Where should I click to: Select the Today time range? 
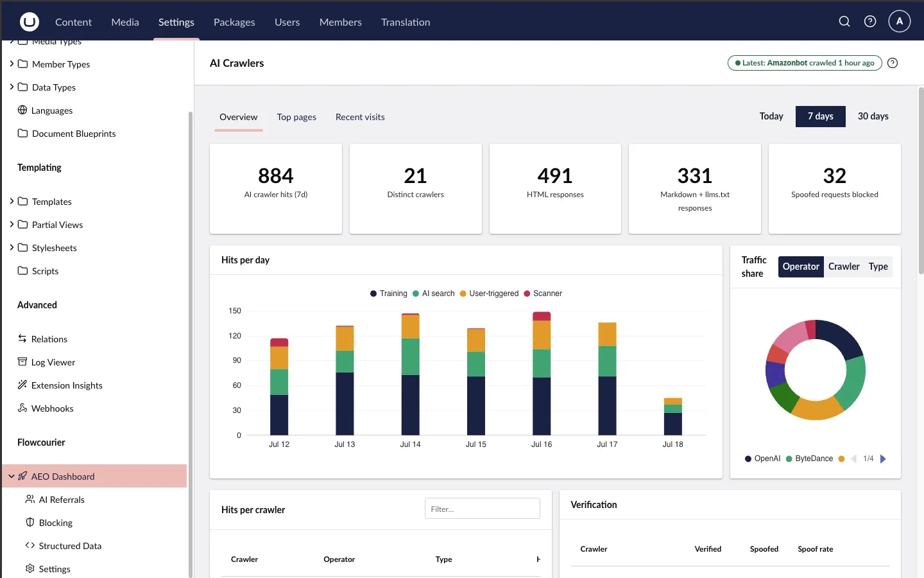[771, 116]
